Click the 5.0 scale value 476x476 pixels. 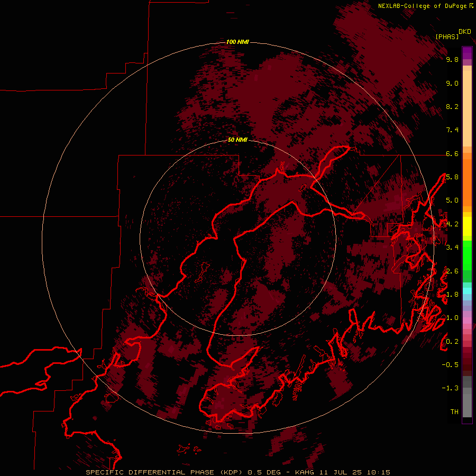pyautogui.click(x=452, y=200)
